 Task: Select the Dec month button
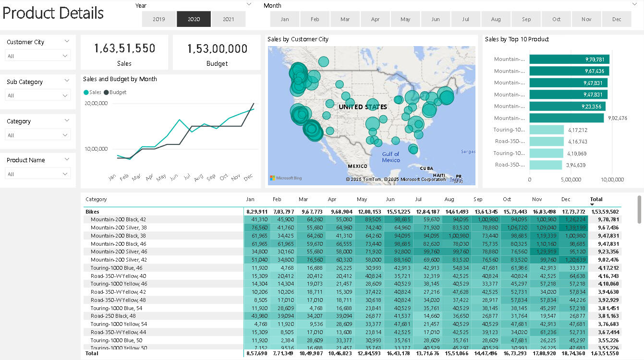pos(617,19)
